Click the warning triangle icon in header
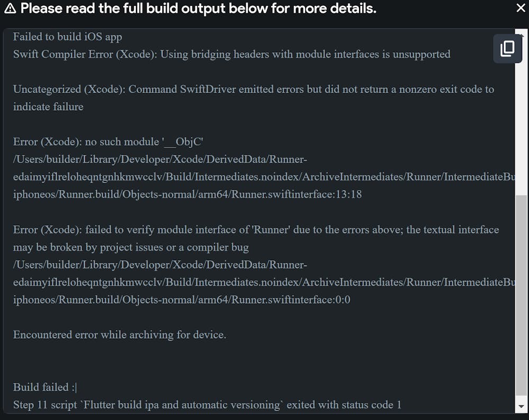This screenshot has width=529, height=420. (10, 8)
